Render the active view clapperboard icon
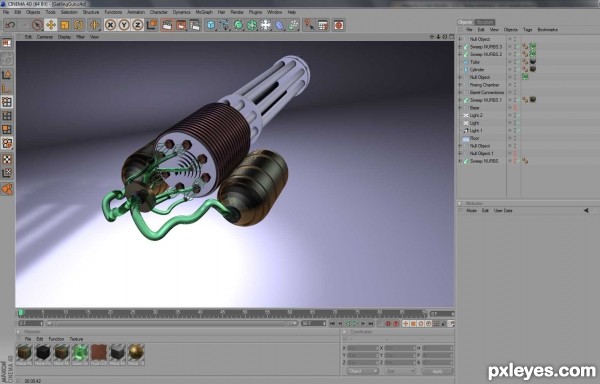Screen dimensions: 600x384 tap(167, 25)
